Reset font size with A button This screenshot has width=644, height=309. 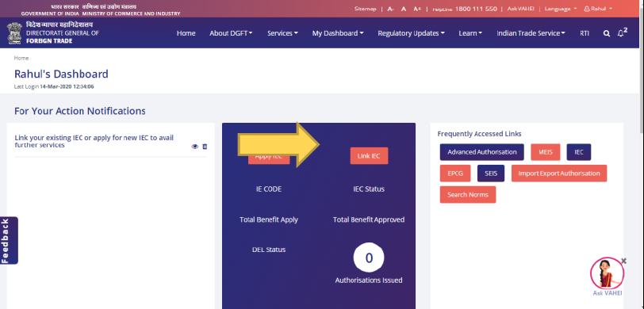(404, 9)
